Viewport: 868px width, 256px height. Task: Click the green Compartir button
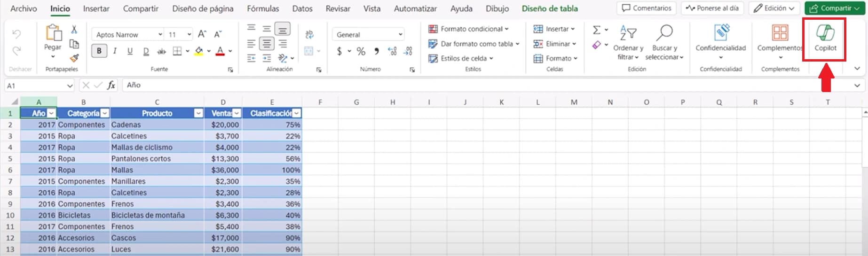pyautogui.click(x=835, y=8)
